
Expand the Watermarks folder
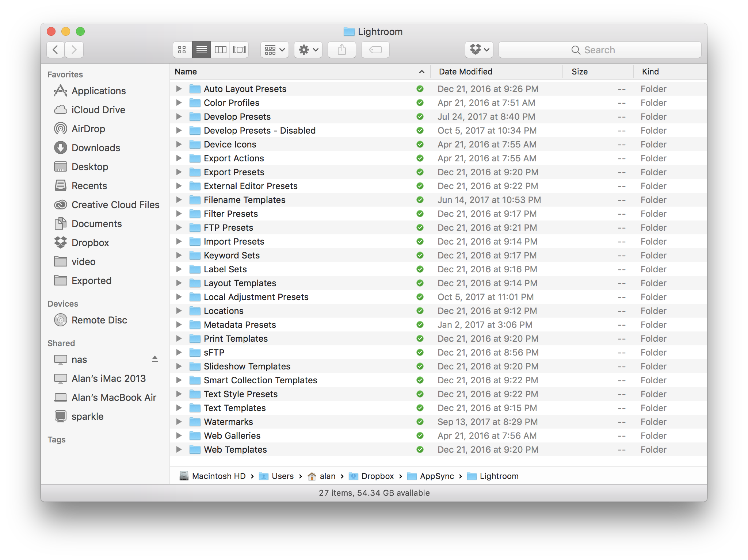(179, 422)
